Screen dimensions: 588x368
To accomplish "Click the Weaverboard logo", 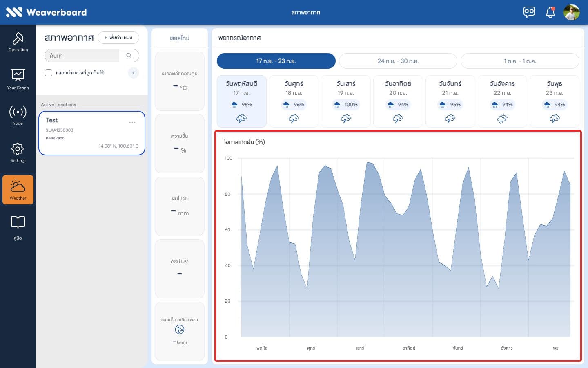I will point(46,12).
